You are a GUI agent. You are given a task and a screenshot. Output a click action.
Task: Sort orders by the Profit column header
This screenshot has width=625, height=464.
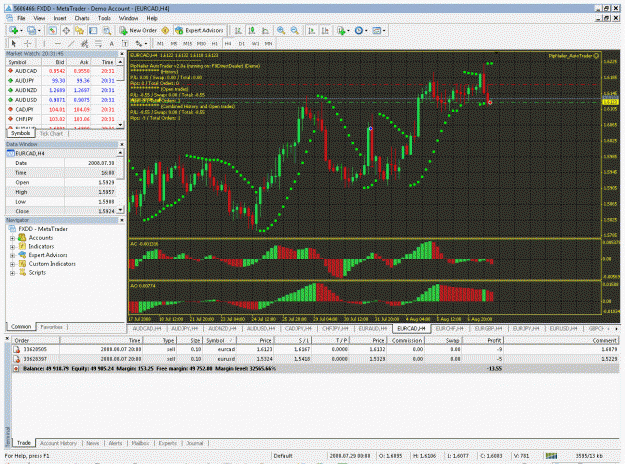(483, 340)
